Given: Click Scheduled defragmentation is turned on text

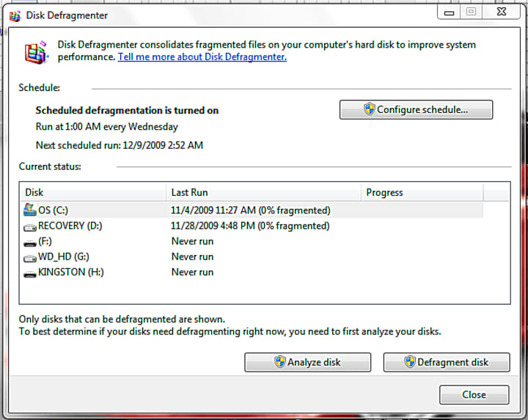Looking at the screenshot, I should coord(127,111).
